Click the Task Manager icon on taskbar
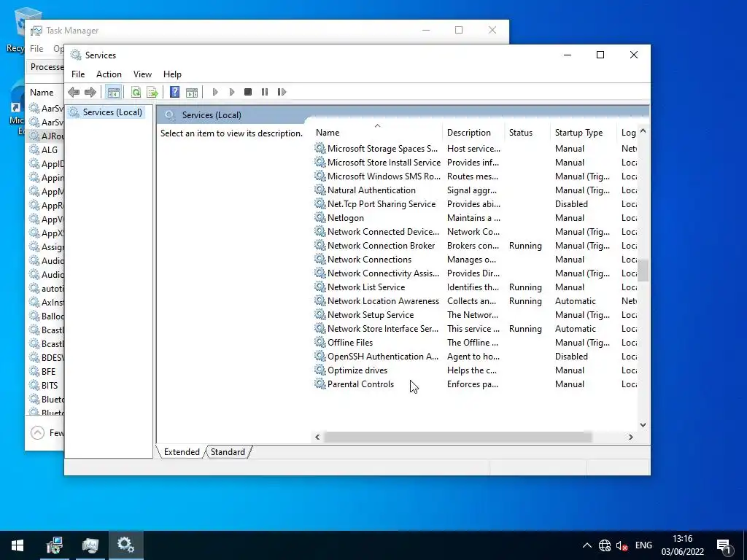This screenshot has height=560, width=747. (x=90, y=545)
